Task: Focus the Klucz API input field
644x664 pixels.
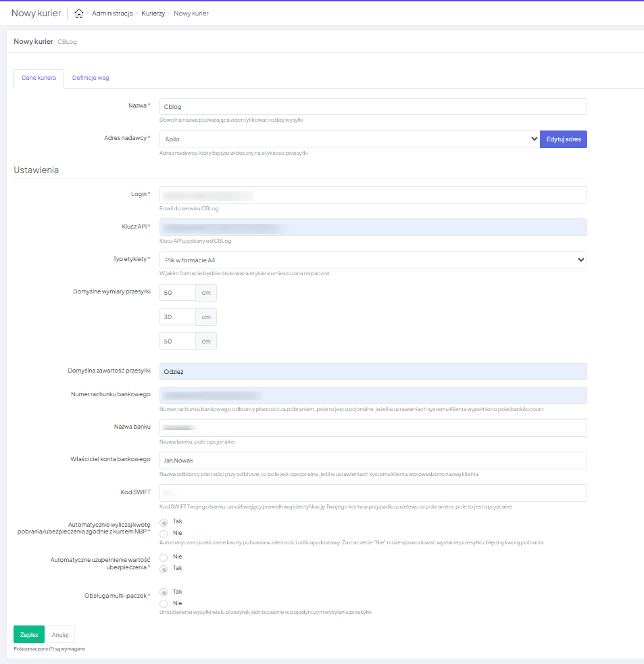Action: coord(373,227)
